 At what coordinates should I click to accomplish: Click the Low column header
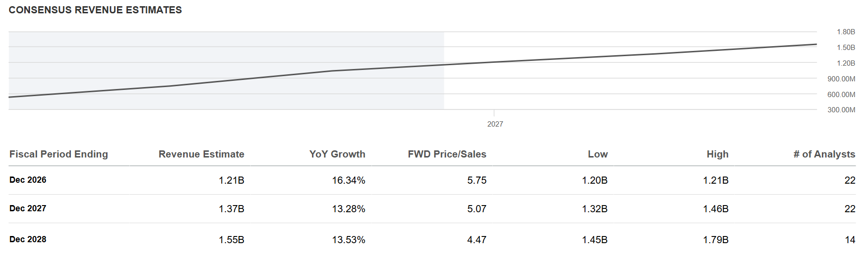[x=598, y=154]
